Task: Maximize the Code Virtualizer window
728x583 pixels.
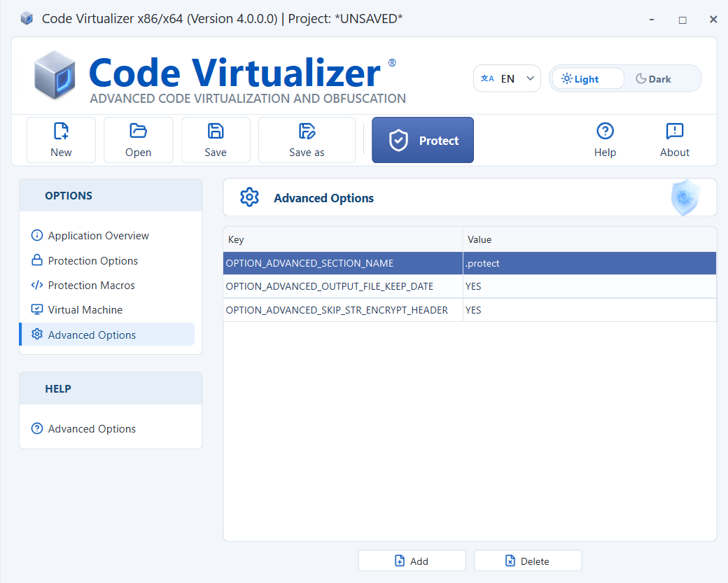Action: pos(682,20)
